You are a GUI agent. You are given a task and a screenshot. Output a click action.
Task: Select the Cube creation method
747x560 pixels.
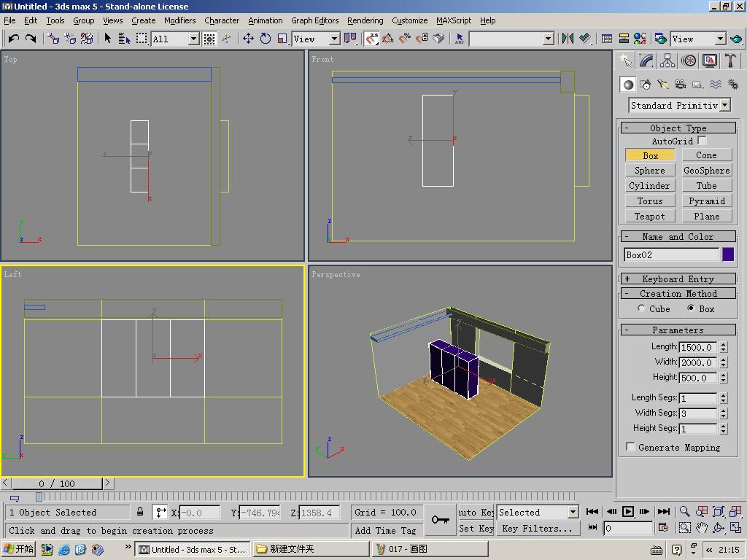(x=642, y=309)
